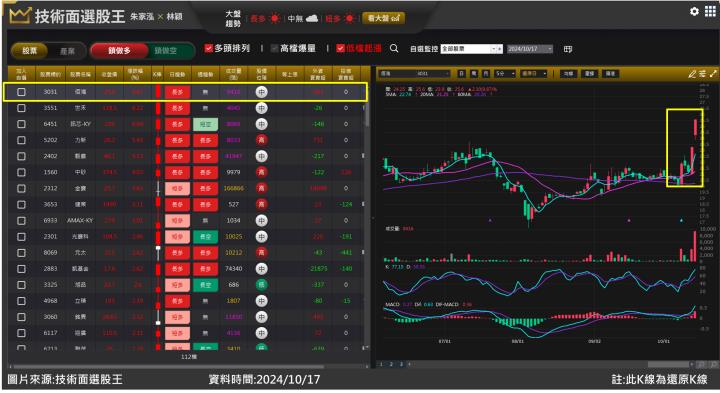Check watchlist box for stock 3551
Image resolution: width=720 pixels, height=393 pixels.
point(21,108)
